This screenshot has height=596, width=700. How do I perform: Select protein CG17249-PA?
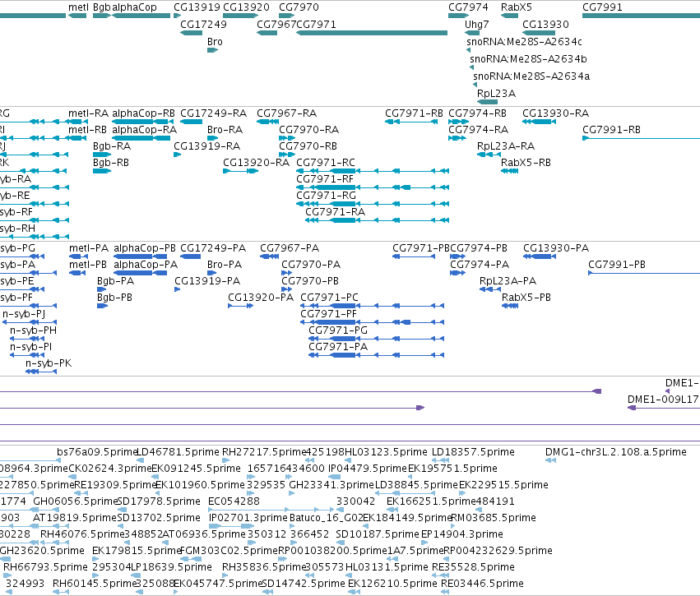coord(213,248)
